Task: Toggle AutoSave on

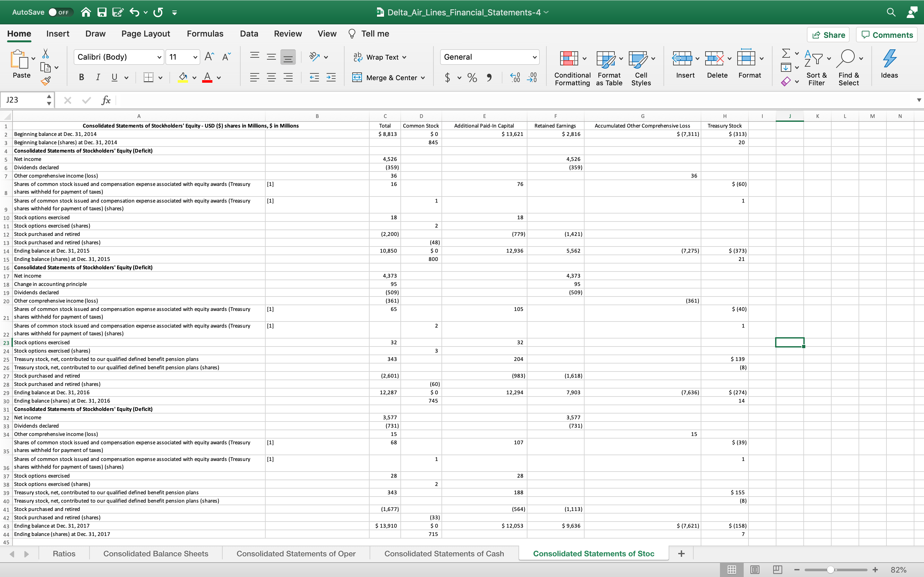Action: point(61,12)
